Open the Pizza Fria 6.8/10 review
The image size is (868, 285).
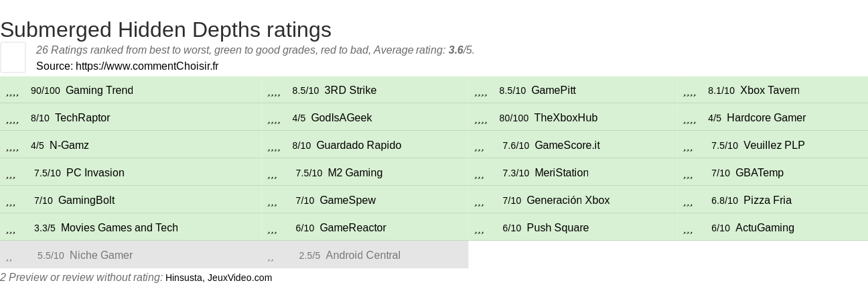click(773, 200)
